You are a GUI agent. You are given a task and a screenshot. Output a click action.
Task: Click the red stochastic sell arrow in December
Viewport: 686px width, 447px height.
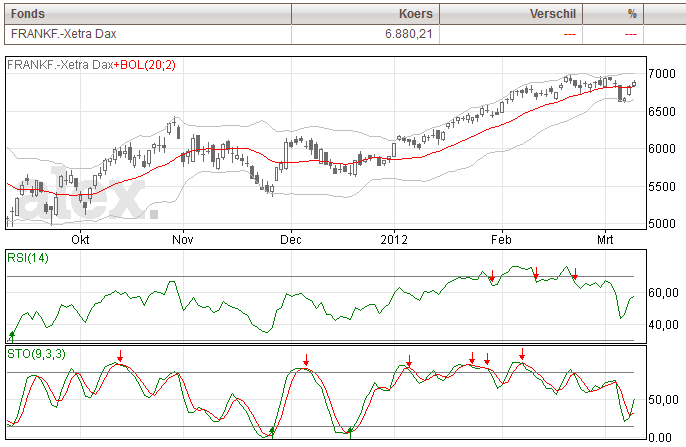coord(306,360)
